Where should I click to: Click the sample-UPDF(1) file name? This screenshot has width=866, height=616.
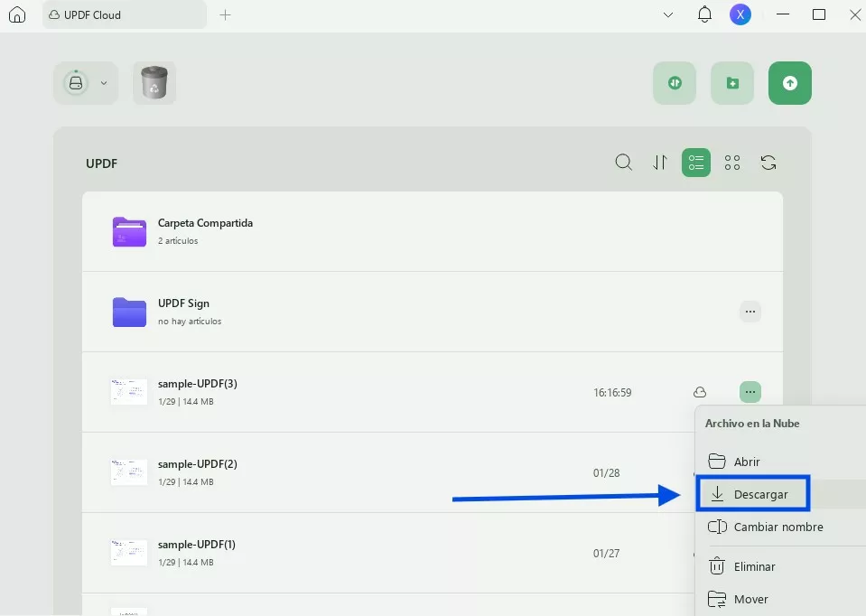[197, 544]
